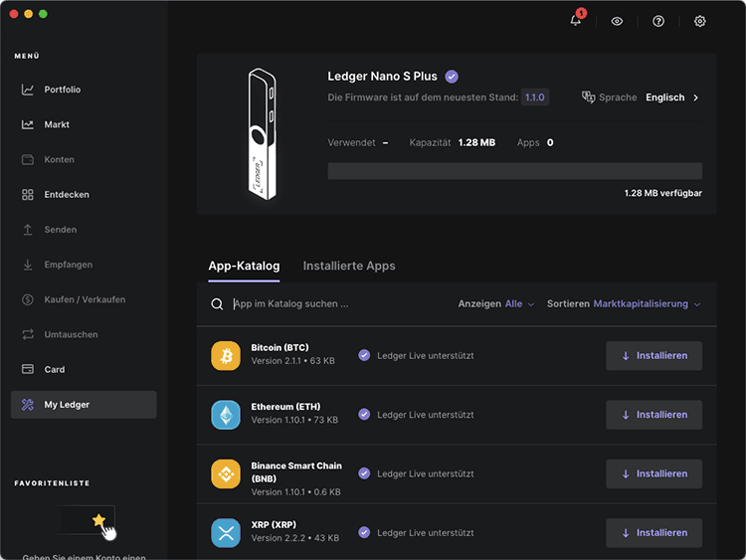Click the Portfolio chart icon
Viewport: 746px width, 560px height.
click(28, 90)
